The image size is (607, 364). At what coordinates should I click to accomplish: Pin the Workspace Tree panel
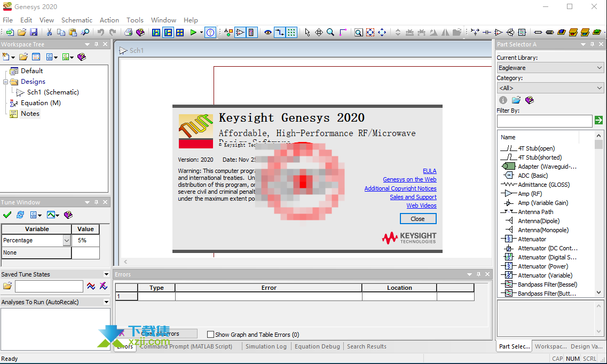coord(97,44)
